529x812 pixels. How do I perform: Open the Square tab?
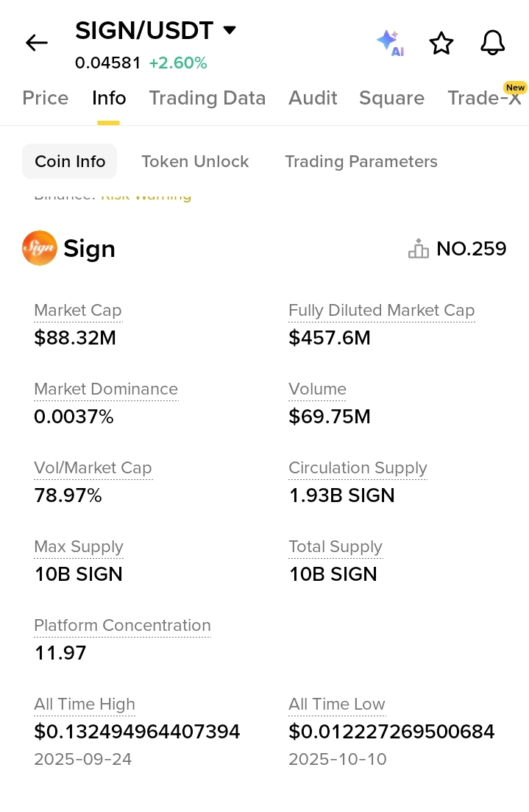(x=391, y=98)
